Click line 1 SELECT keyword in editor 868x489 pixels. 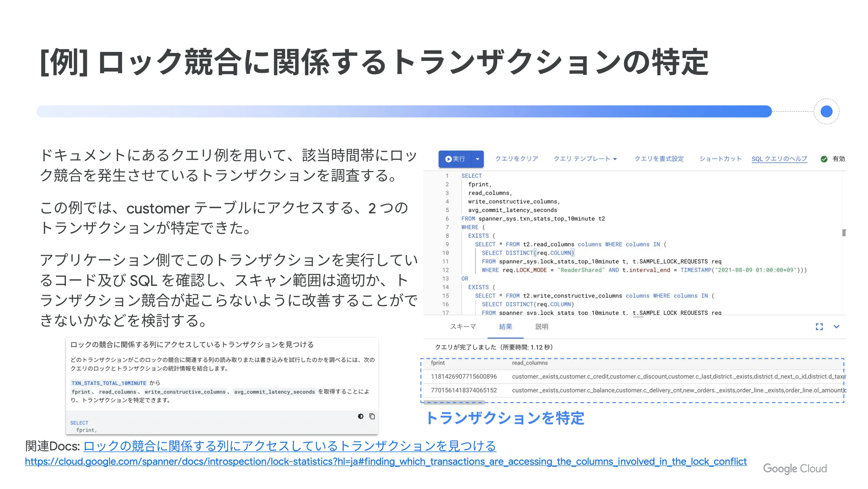(x=471, y=176)
